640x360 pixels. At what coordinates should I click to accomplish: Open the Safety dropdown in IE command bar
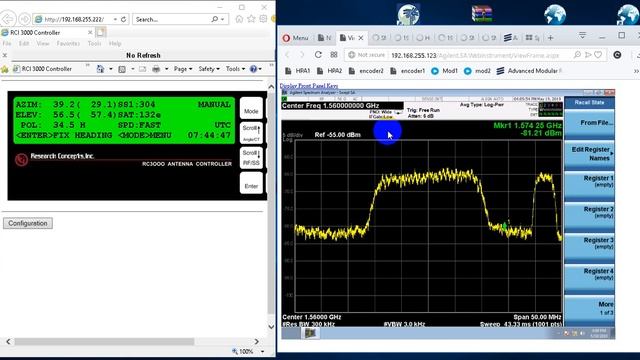click(x=209, y=69)
